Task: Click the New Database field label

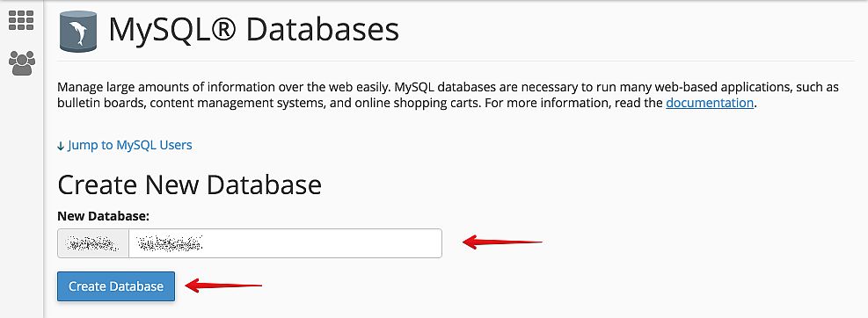Action: click(x=104, y=216)
